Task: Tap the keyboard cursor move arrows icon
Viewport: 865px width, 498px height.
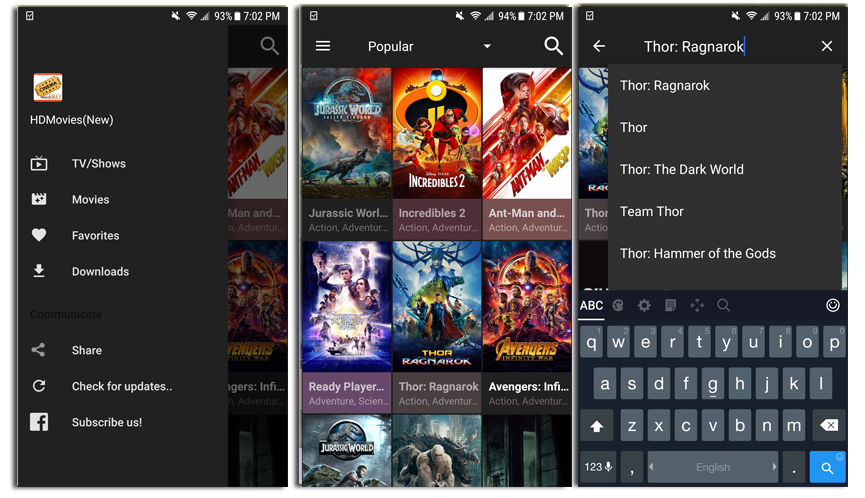Action: click(x=697, y=305)
